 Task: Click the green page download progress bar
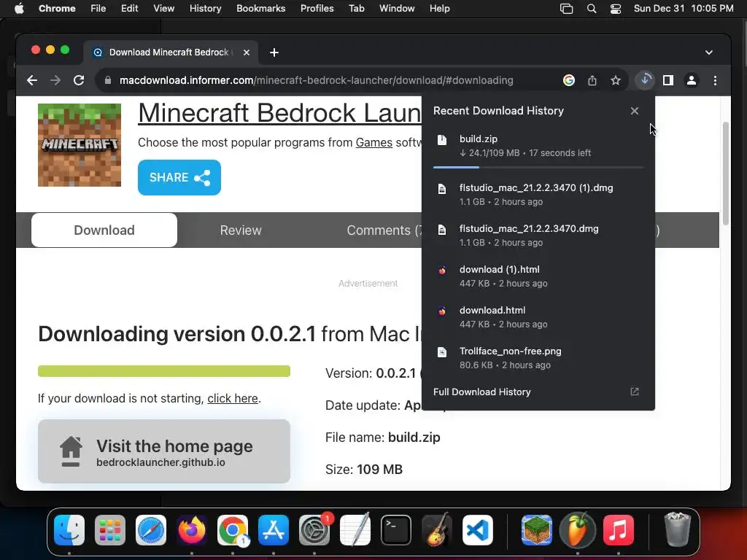[x=164, y=371]
